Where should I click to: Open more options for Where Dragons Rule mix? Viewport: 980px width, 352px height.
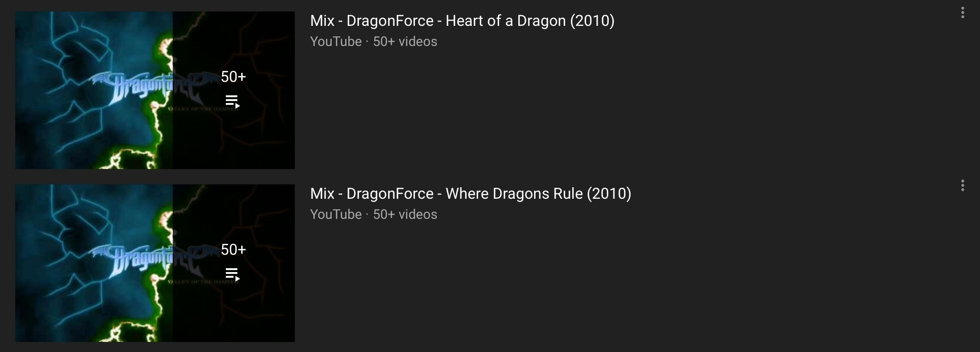point(962,186)
